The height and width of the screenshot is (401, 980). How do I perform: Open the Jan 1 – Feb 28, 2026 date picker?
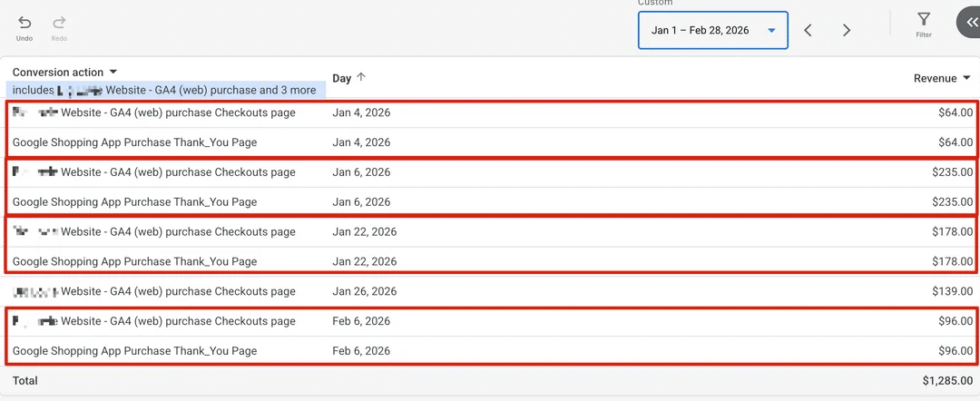click(x=713, y=30)
